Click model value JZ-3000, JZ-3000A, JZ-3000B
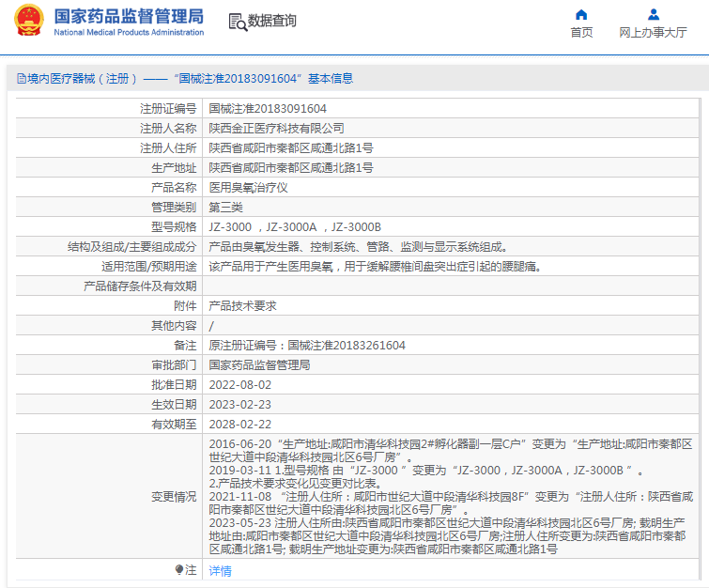The height and width of the screenshot is (588, 709). click(295, 227)
